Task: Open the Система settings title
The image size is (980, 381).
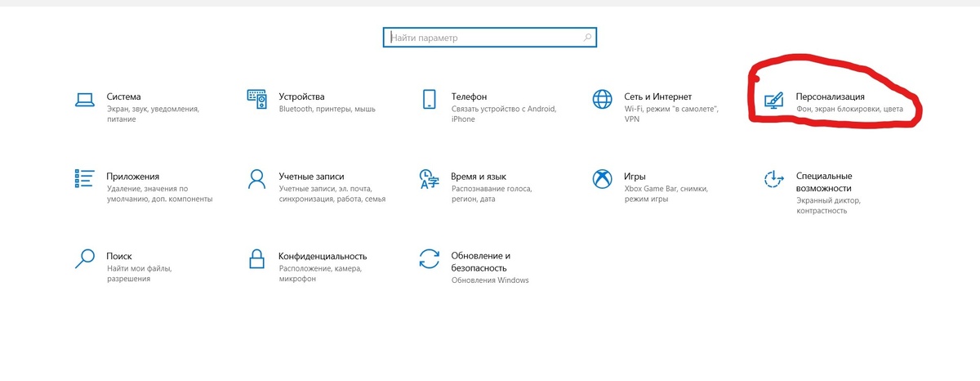Action: click(124, 96)
